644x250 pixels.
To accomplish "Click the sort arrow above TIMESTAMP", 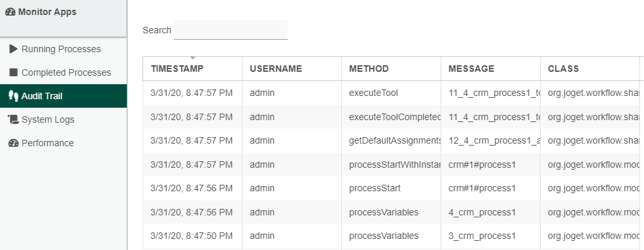I will coord(193,58).
